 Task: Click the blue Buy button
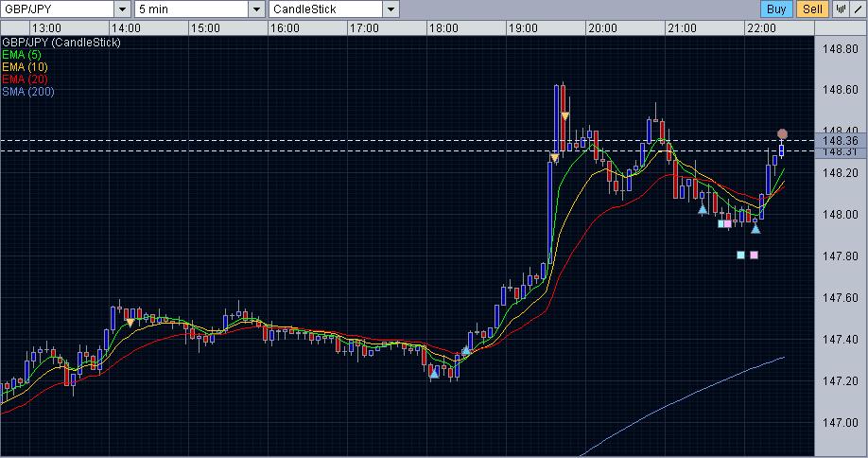(x=776, y=9)
